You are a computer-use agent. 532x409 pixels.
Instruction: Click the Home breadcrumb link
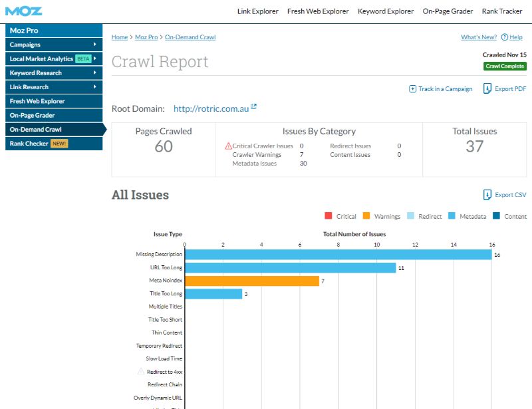pyautogui.click(x=120, y=37)
